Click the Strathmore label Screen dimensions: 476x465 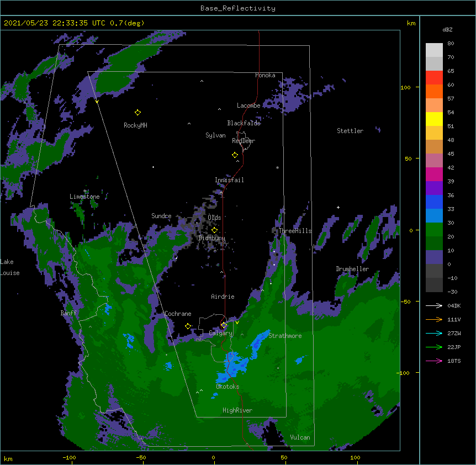(285, 336)
